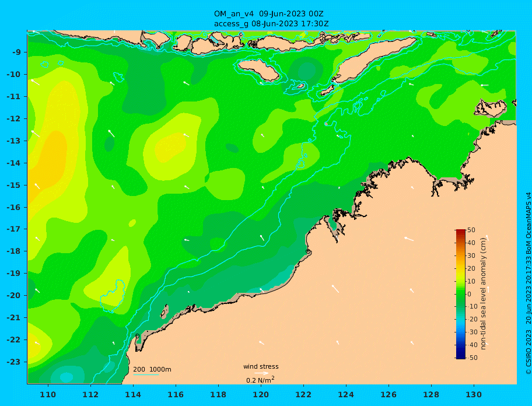This screenshot has height=406, width=532.
Task: Click the sea level anomaly color bar
Action: 461,294
